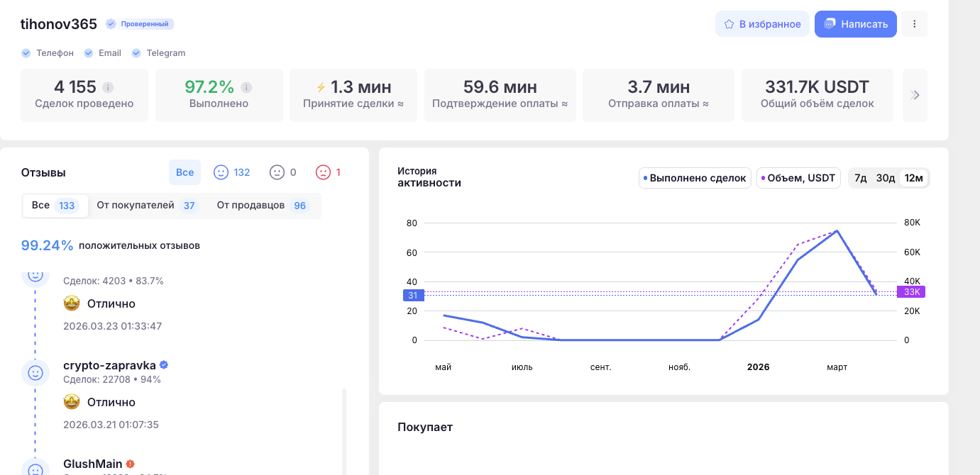Open crypto-zapravka reviewer profile
Viewport: 980px width, 475px height.
pyautogui.click(x=110, y=365)
